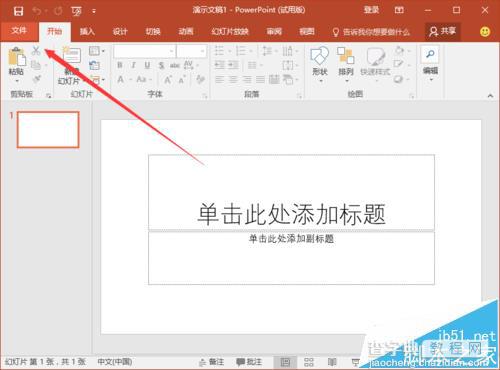Toggle text Shadow (S) formatting
The height and width of the screenshot is (370, 500).
(x=161, y=65)
